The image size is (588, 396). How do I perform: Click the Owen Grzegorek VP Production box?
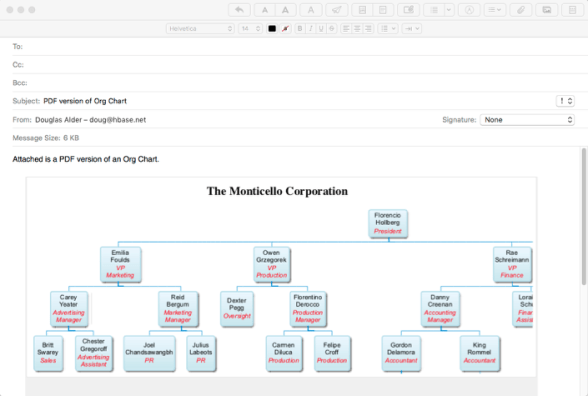(272, 264)
